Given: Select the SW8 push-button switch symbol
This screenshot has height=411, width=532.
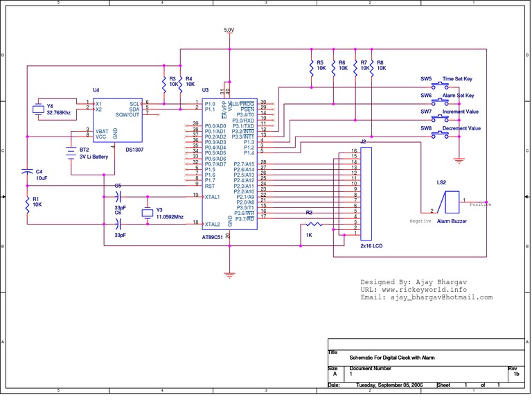Looking at the screenshot, I should [440, 134].
